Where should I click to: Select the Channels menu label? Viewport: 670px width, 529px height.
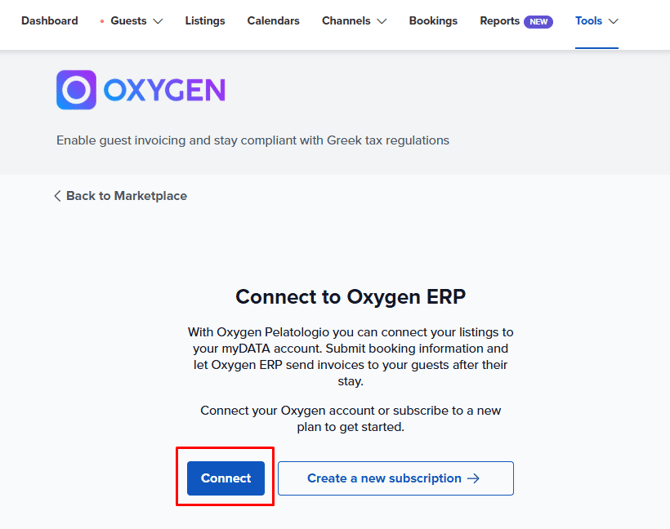346,21
